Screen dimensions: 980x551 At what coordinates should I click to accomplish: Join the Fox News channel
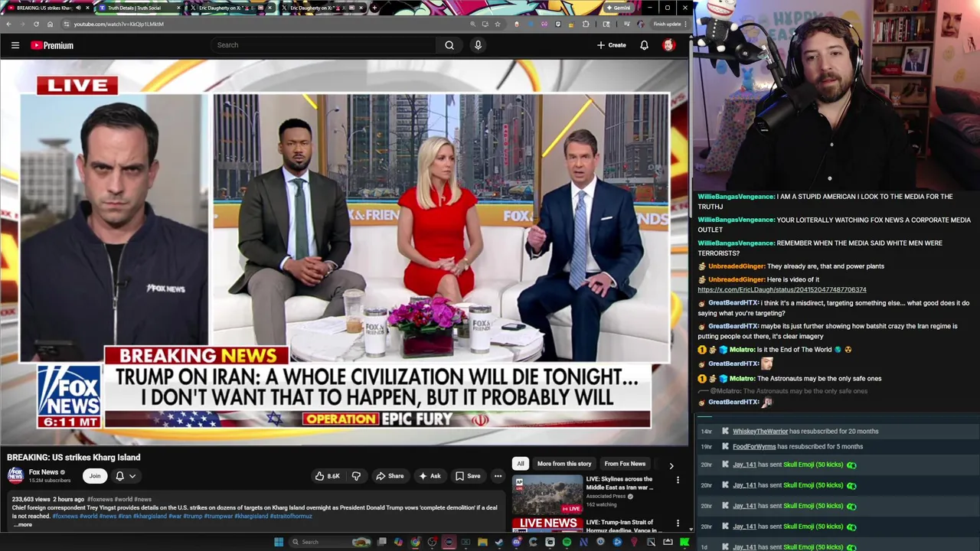(x=95, y=476)
